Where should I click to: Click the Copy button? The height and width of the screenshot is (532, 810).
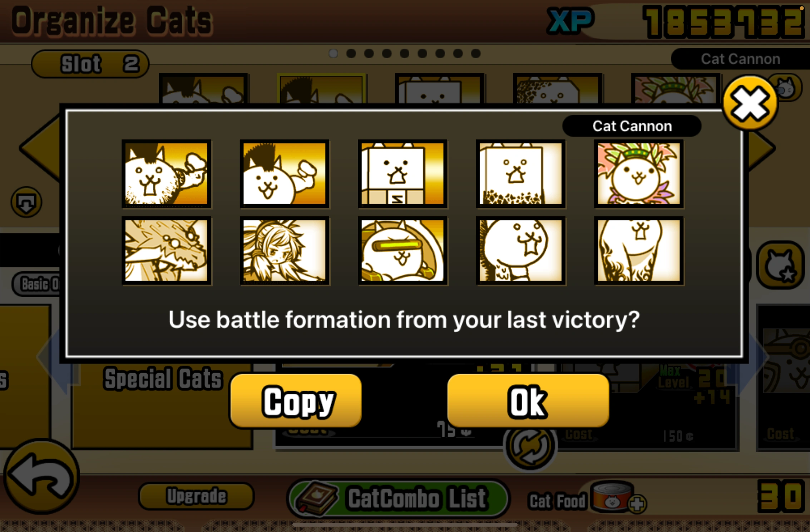coord(296,401)
